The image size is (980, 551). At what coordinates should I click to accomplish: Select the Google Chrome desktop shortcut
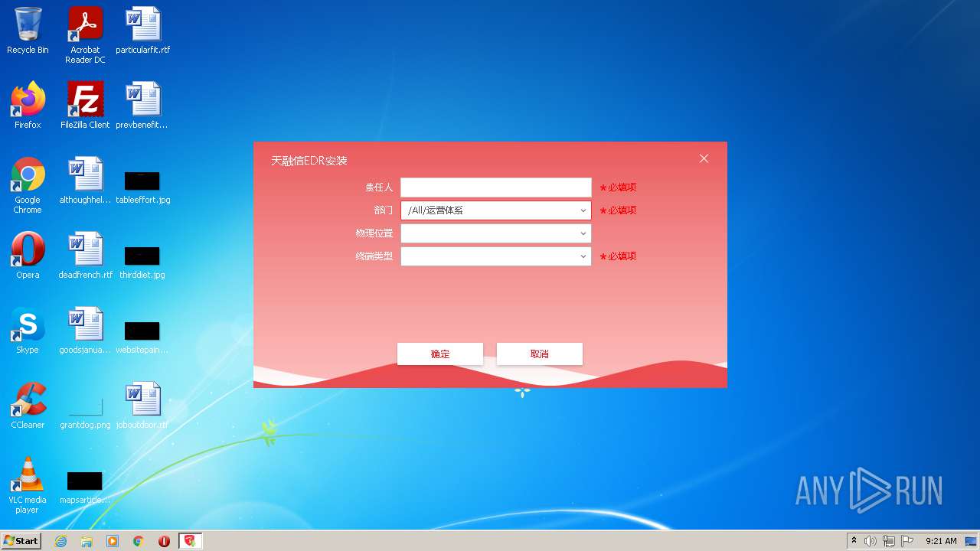pos(28,185)
